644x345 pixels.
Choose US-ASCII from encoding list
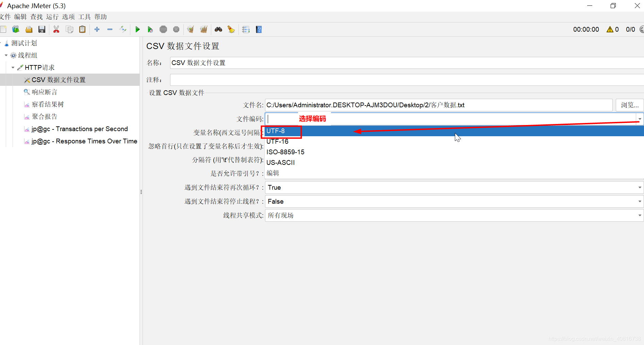click(454, 163)
